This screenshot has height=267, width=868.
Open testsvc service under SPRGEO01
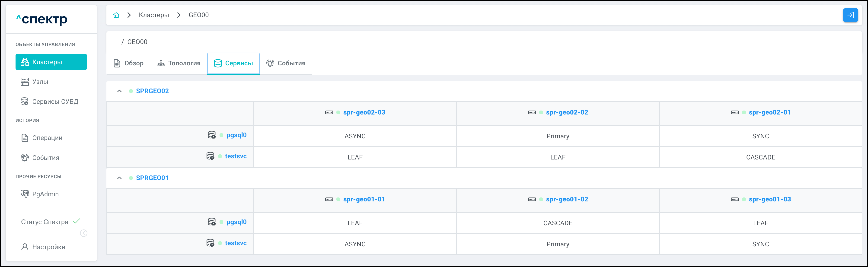[236, 243]
